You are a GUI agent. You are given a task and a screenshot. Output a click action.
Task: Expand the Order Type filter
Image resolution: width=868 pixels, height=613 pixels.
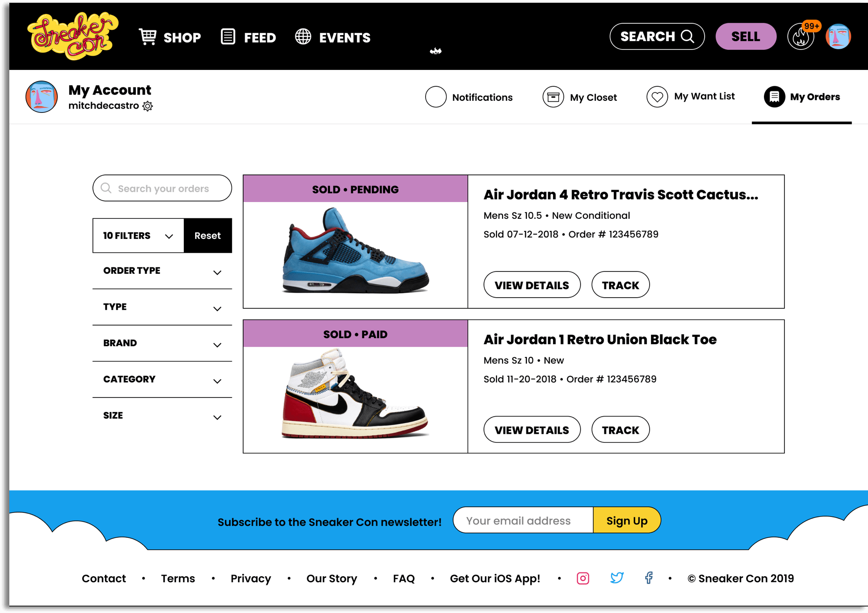point(162,271)
